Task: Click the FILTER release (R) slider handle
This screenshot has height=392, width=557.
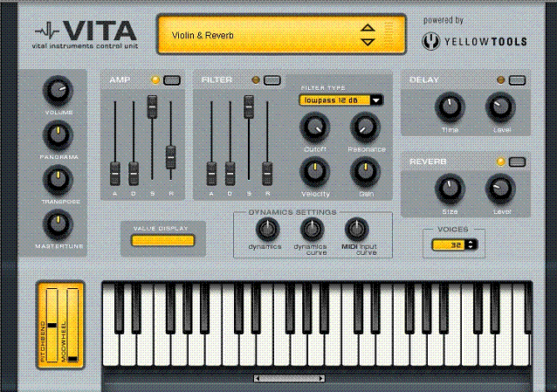Action: (267, 174)
